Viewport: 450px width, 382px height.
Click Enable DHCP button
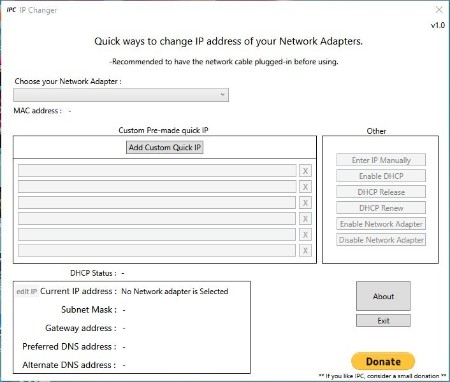pyautogui.click(x=381, y=176)
